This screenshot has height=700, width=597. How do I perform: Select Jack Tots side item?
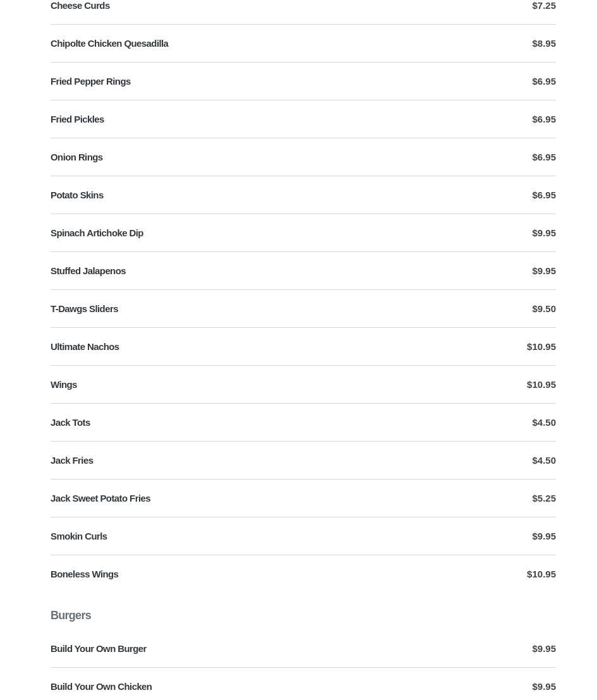pos(70,423)
